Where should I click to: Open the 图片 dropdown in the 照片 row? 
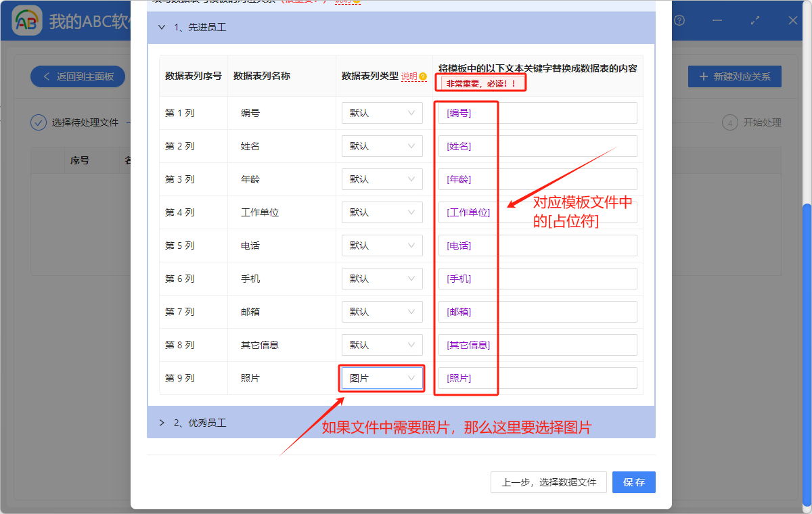coord(381,377)
